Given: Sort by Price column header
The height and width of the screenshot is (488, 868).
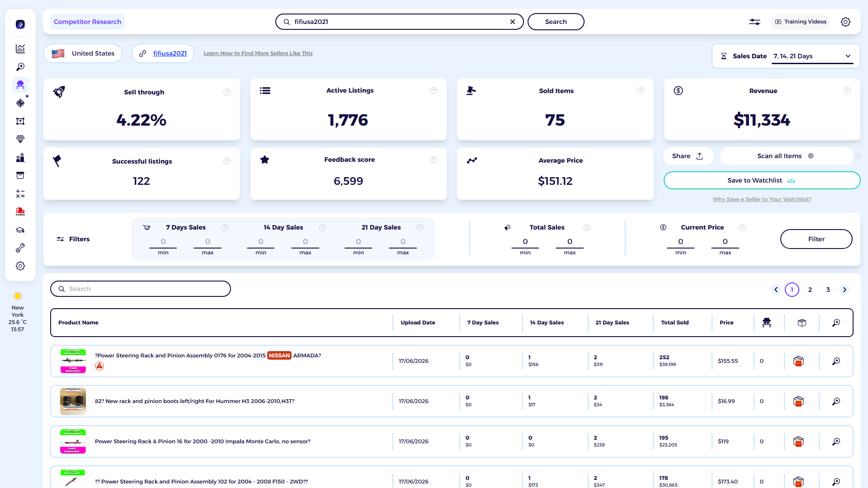Looking at the screenshot, I should pos(726,323).
